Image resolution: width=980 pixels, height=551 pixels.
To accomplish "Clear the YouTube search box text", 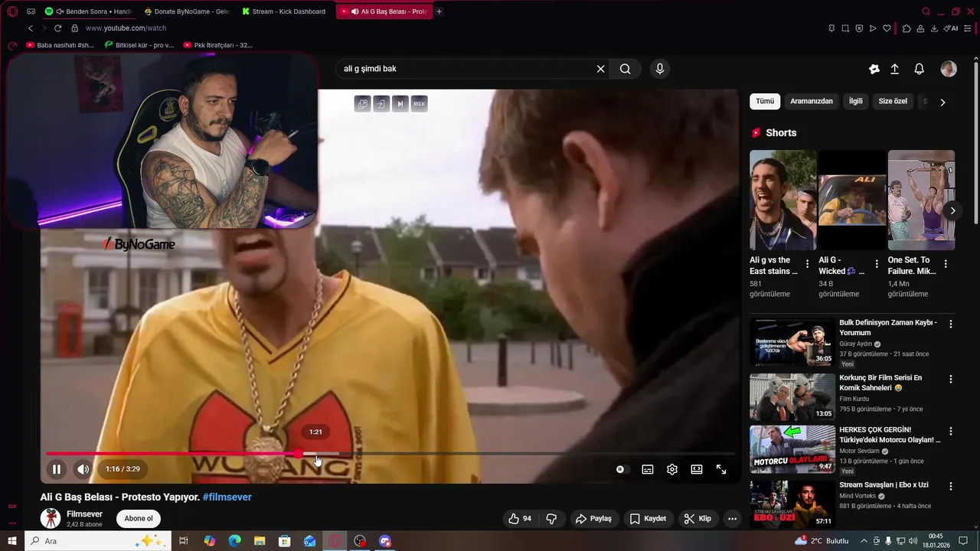I will (601, 69).
